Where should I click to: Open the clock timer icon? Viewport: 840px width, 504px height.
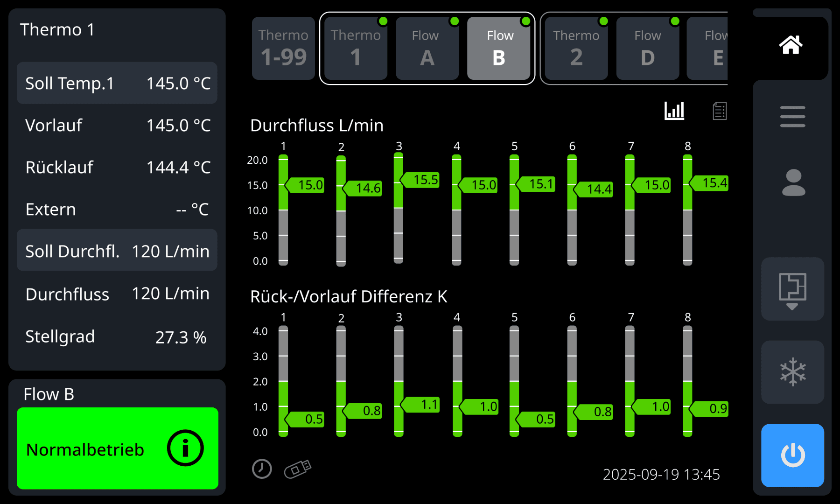(x=262, y=469)
